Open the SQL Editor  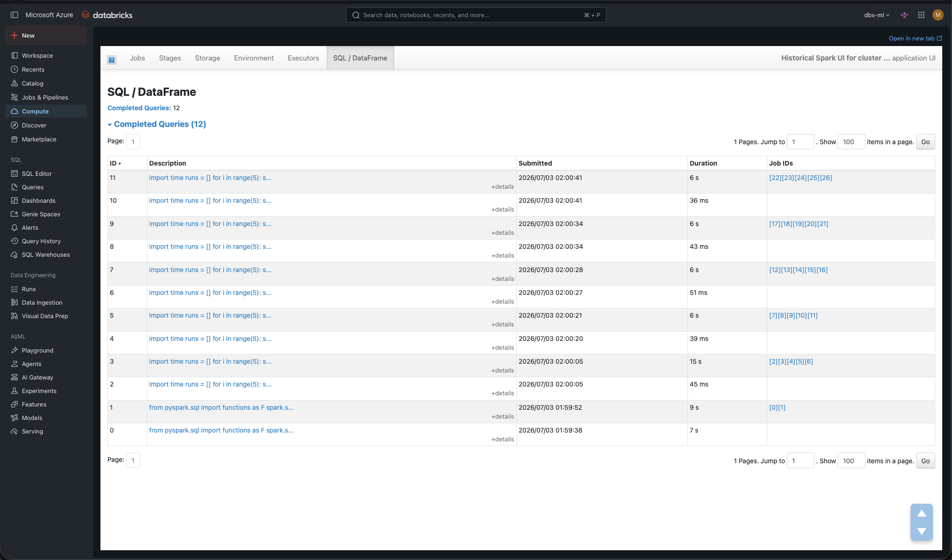coord(46,173)
